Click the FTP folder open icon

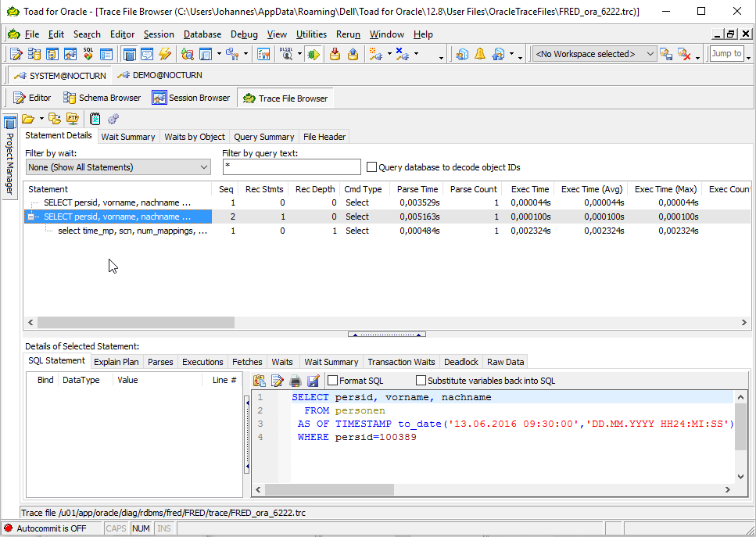pos(73,119)
